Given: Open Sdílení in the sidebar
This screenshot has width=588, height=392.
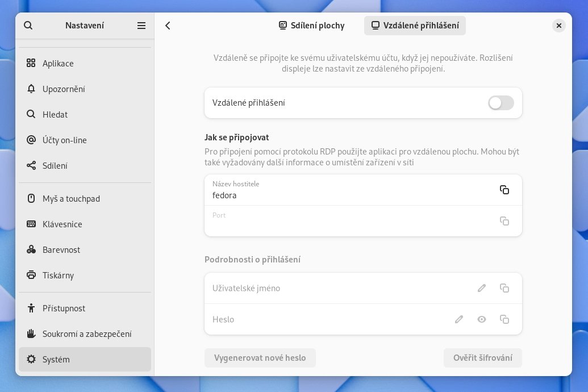Looking at the screenshot, I should click(85, 165).
